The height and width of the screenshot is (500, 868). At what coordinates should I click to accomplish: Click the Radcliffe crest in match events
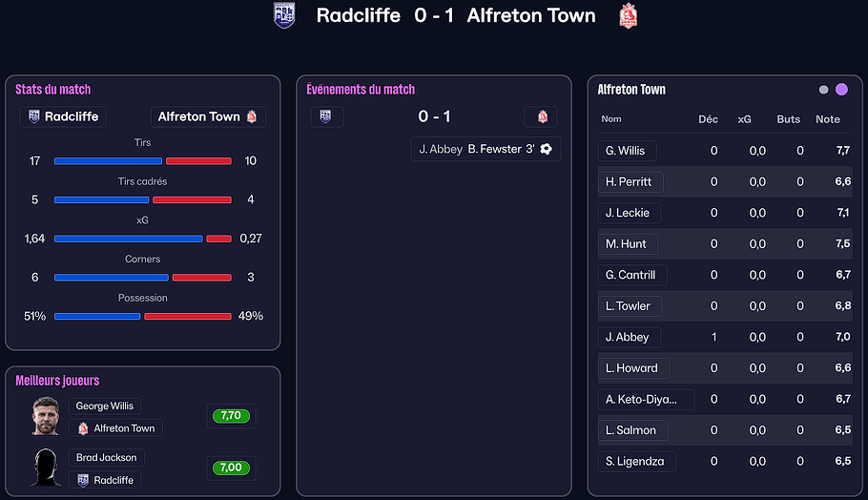click(326, 116)
